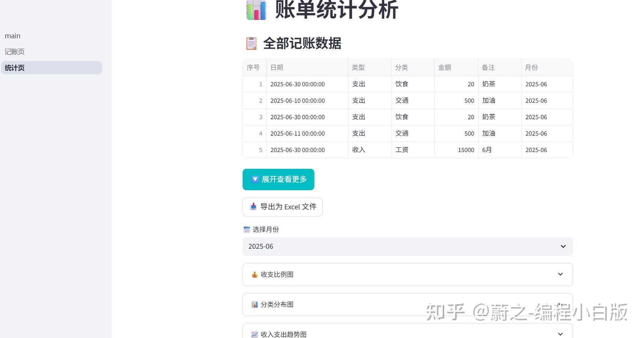
Task: Click the trend chart icon beside 收入支出趋势图
Action: tap(255, 333)
